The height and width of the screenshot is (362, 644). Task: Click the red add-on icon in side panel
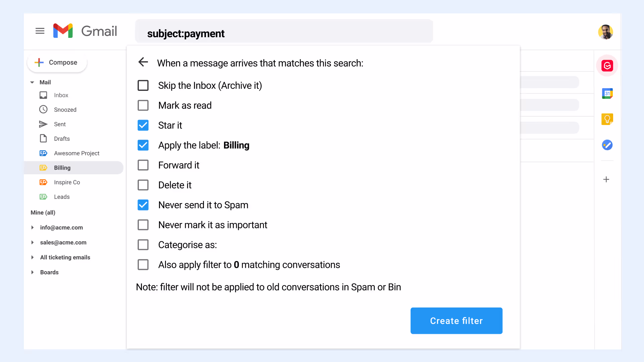[607, 66]
